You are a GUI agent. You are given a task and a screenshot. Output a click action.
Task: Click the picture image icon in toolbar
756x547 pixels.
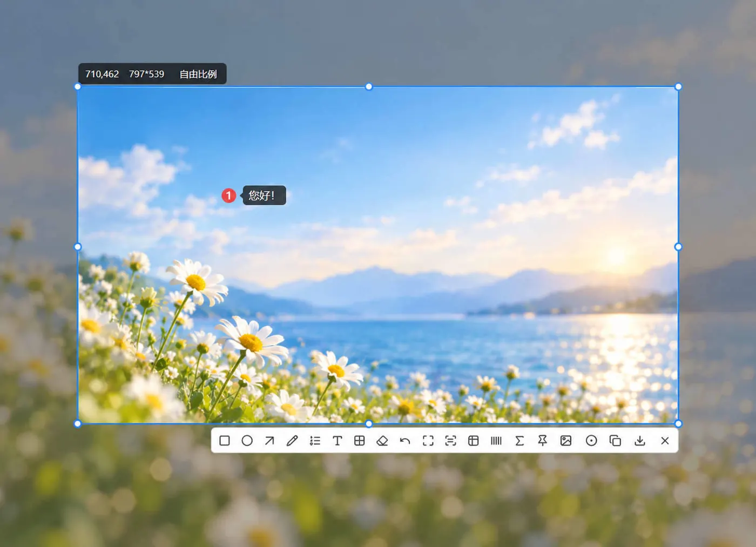(x=566, y=441)
